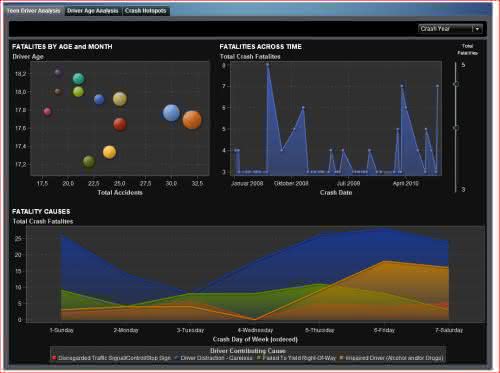Pick the khaki bubble near 25.0 accidents
The image size is (500, 373).
120,99
